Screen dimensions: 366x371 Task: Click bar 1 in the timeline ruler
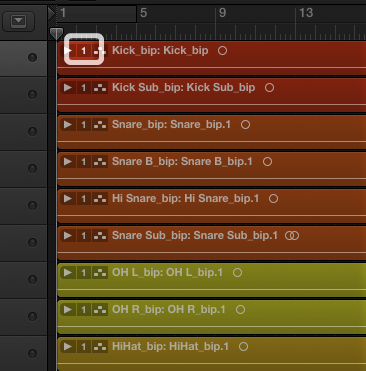63,13
